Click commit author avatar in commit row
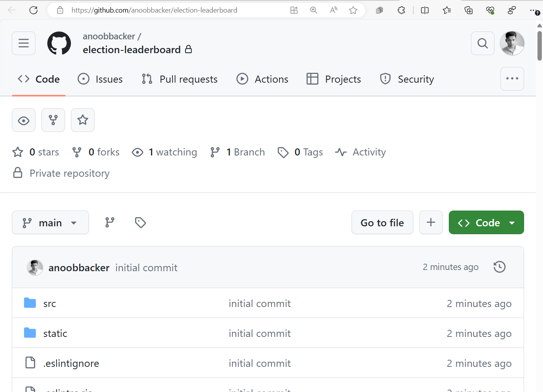Screen dimensions: 543x392 coord(35,268)
